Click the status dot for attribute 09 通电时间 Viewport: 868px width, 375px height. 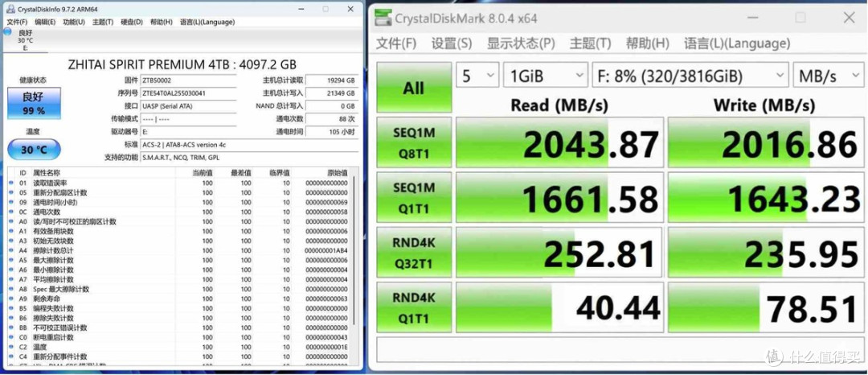[x=11, y=202]
